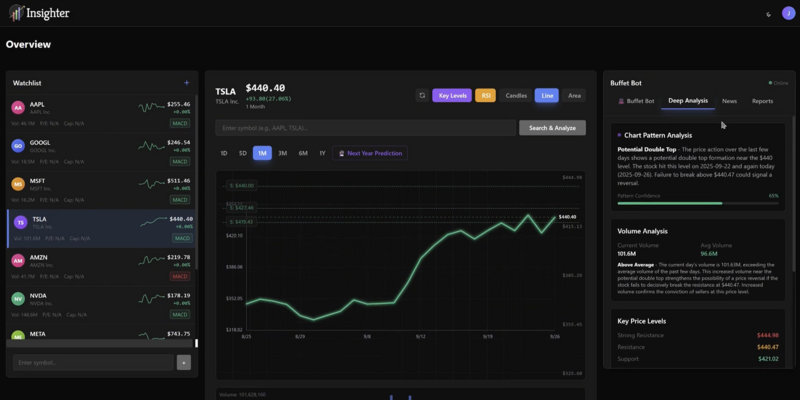Select the Area chart style
Screen dimensions: 800x400
574,95
